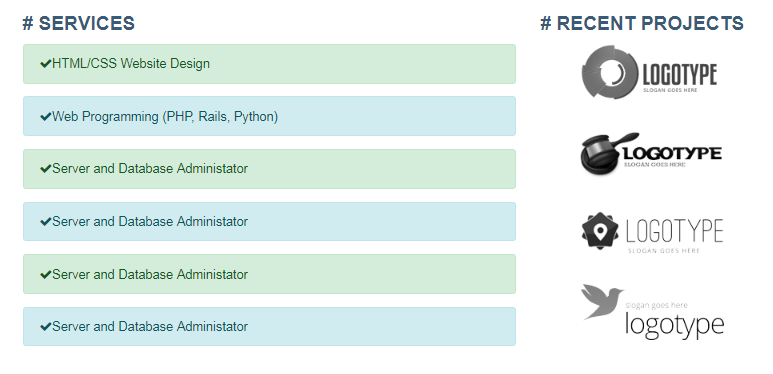Click checkmark in the last Server and Database row
Screen dimensions: 773x374
tap(45, 327)
